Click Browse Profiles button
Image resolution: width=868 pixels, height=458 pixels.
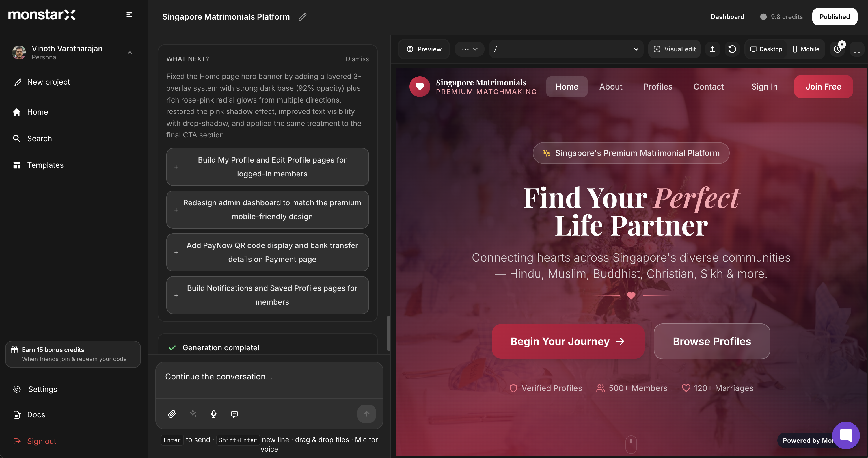tap(712, 341)
